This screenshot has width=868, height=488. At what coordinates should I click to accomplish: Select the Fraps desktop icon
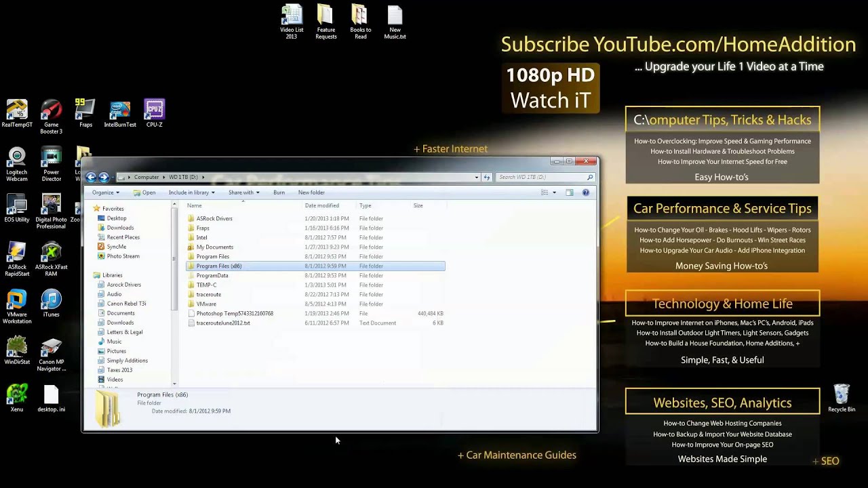85,113
